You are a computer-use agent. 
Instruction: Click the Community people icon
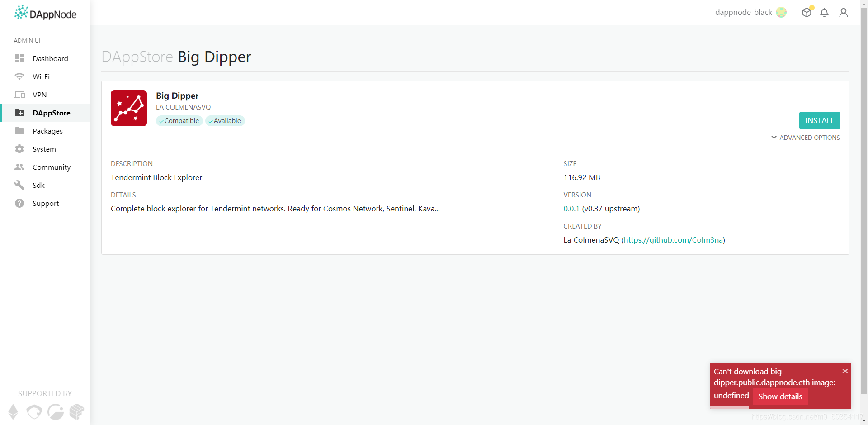pyautogui.click(x=19, y=167)
